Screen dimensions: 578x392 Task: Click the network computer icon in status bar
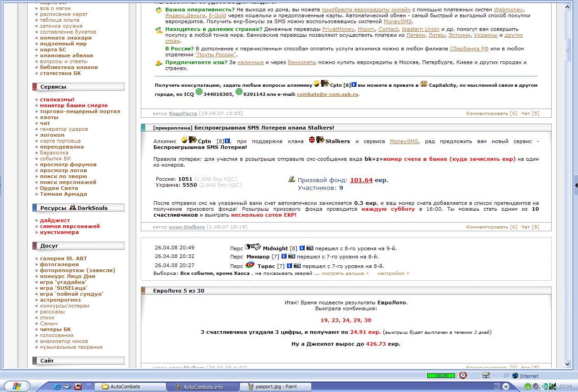tap(485, 375)
